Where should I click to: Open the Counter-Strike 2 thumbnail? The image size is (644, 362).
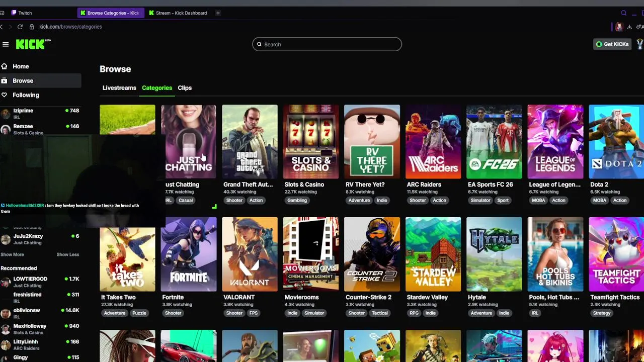pyautogui.click(x=372, y=254)
